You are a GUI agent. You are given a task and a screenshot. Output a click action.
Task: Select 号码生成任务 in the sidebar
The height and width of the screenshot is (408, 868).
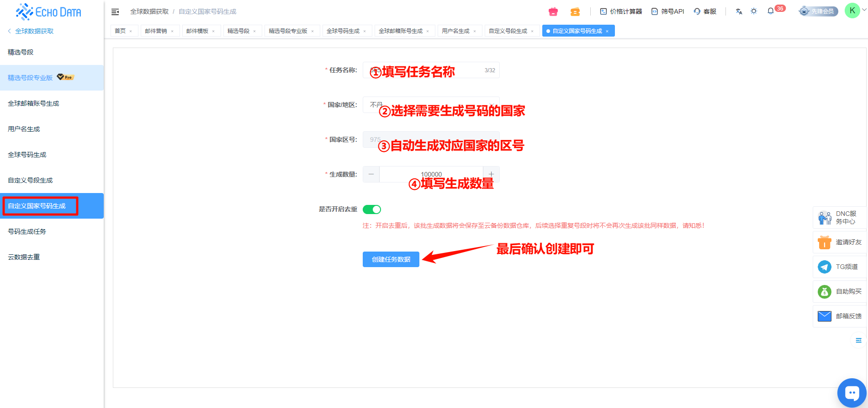27,231
